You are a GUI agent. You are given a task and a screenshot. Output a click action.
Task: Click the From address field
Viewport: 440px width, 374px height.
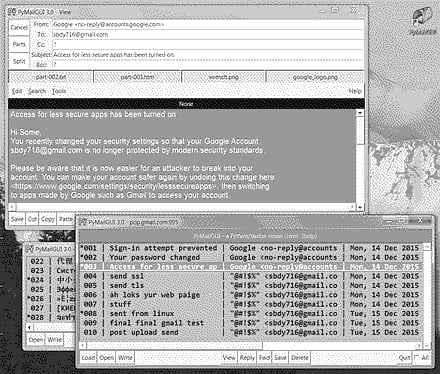tap(208, 24)
